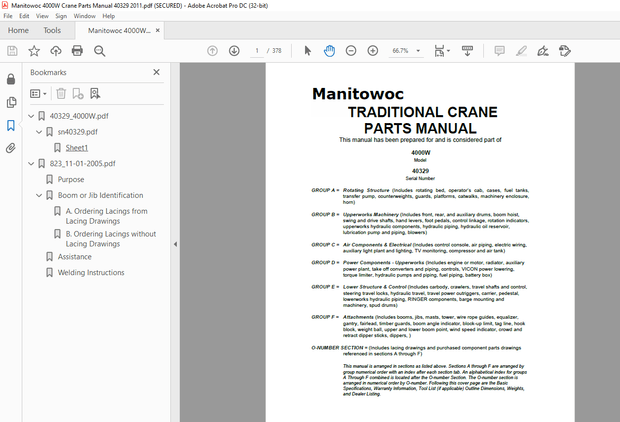Open the Attachments paperclip panel icon
Screen dimensions: 620x422
tap(11, 148)
